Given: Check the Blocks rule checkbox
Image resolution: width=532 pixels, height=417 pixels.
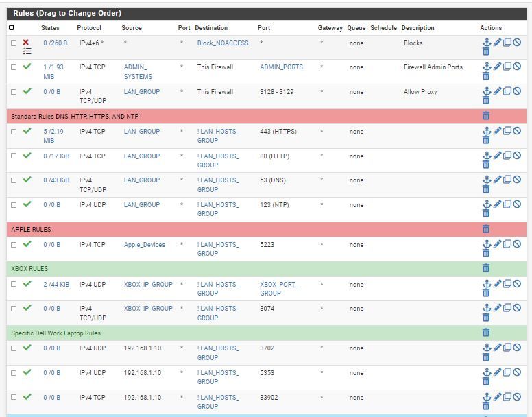Looking at the screenshot, I should 14,43.
